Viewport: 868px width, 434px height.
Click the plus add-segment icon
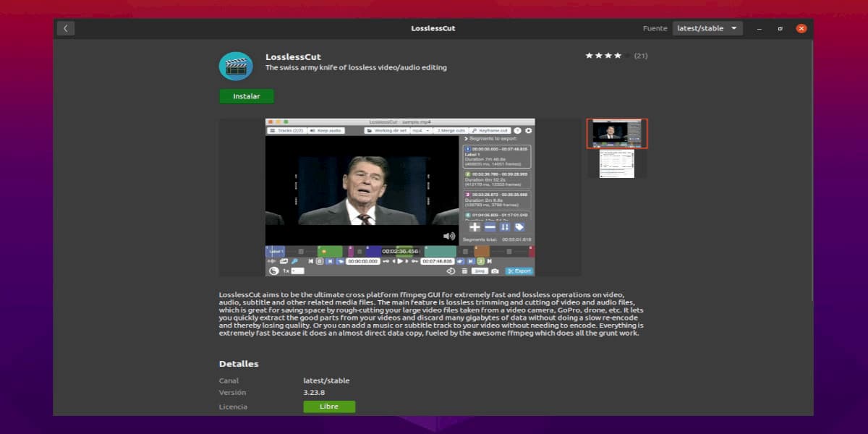pyautogui.click(x=475, y=227)
